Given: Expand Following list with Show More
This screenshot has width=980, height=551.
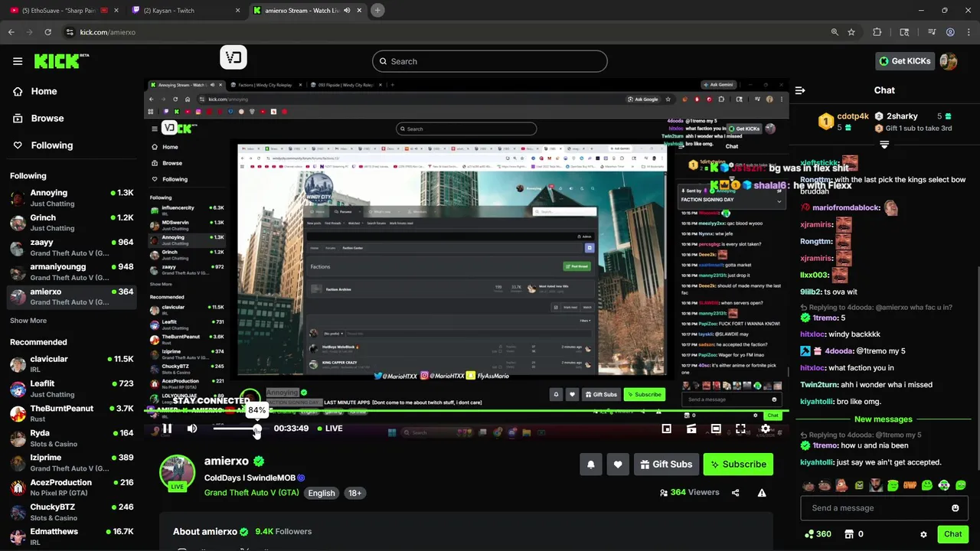Looking at the screenshot, I should pyautogui.click(x=28, y=321).
